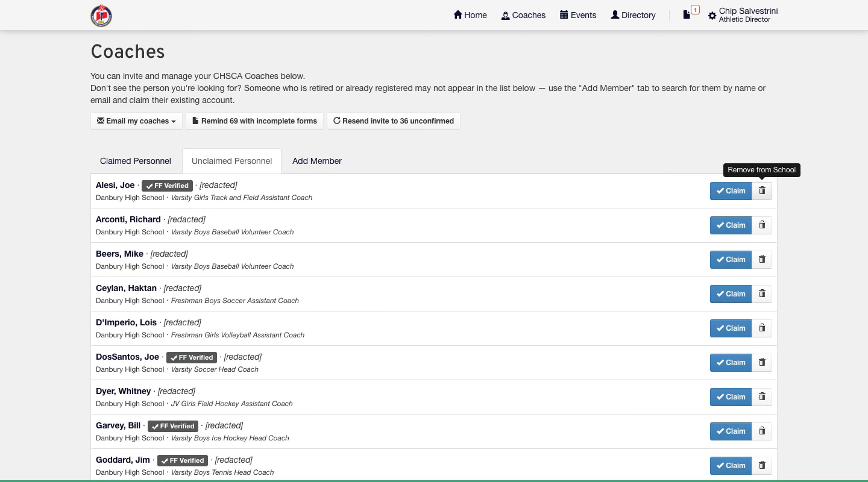Switch to Claimed Personnel tab
The width and height of the screenshot is (868, 482).
(136, 161)
